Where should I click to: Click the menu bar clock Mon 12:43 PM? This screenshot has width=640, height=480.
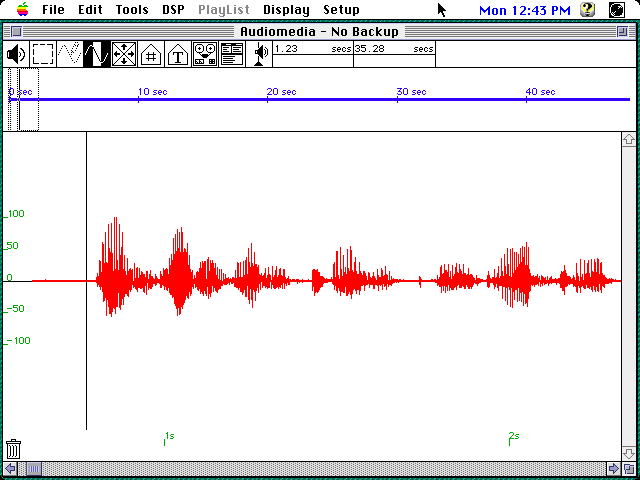click(x=524, y=11)
